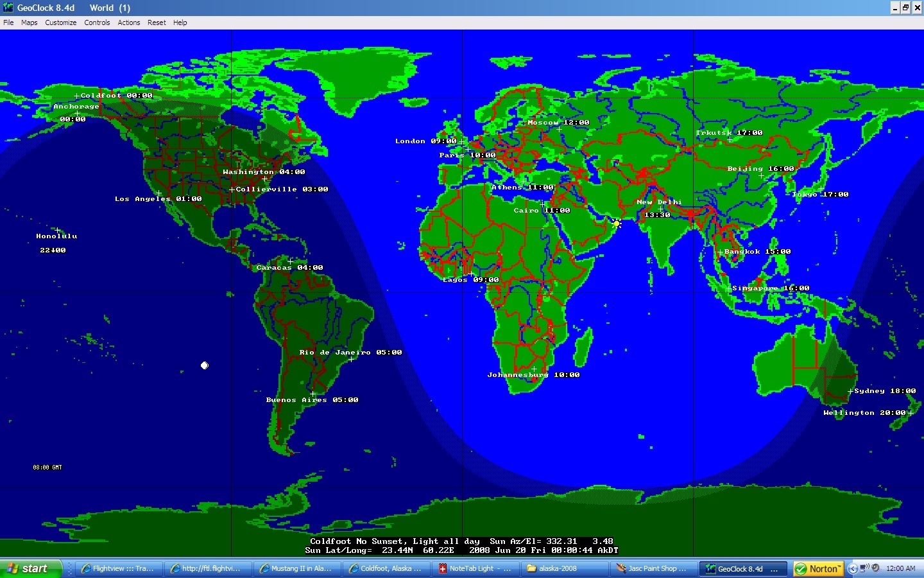Switch to Jasc Paint Shop taskbar button
This screenshot has width=924, height=578.
click(x=653, y=568)
